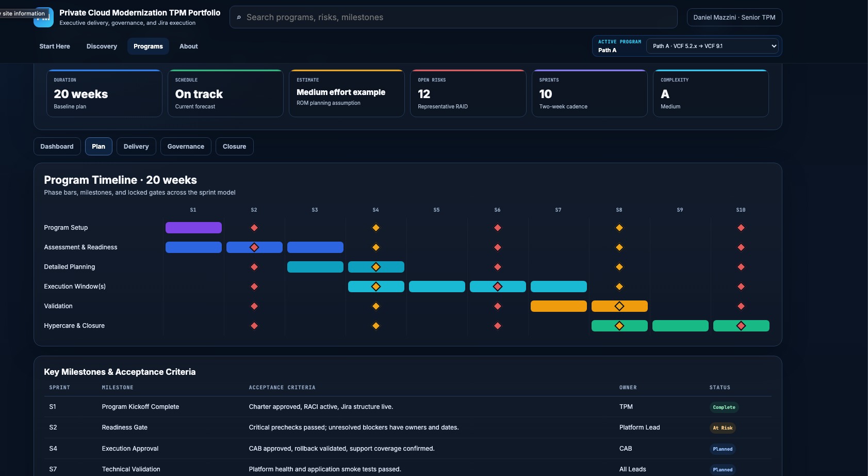The width and height of the screenshot is (868, 476).
Task: Click red diamond on Assessment & Readiness S2 bar
Action: point(254,247)
